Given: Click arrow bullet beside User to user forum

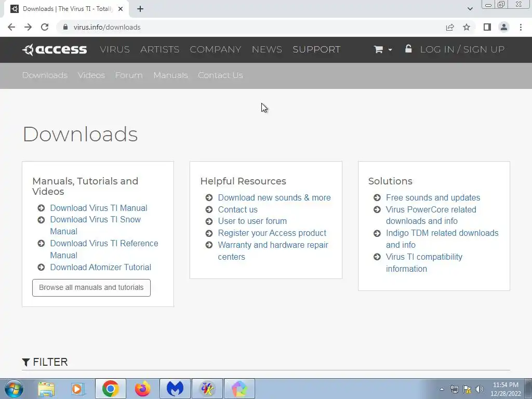Looking at the screenshot, I should [209, 221].
